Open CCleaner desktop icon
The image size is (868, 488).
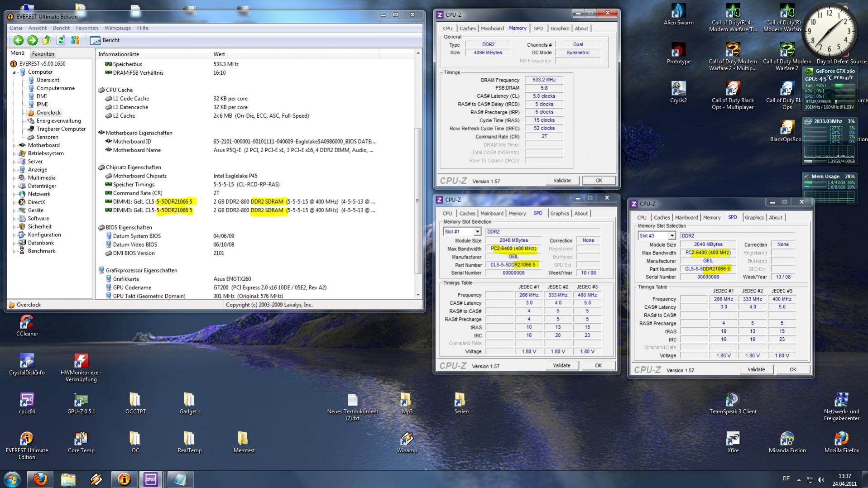pyautogui.click(x=27, y=325)
